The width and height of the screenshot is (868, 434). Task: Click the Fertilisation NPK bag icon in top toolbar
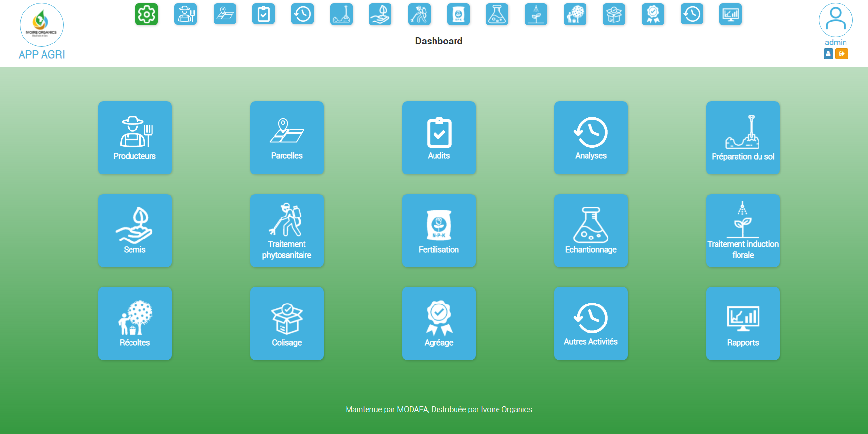(458, 15)
